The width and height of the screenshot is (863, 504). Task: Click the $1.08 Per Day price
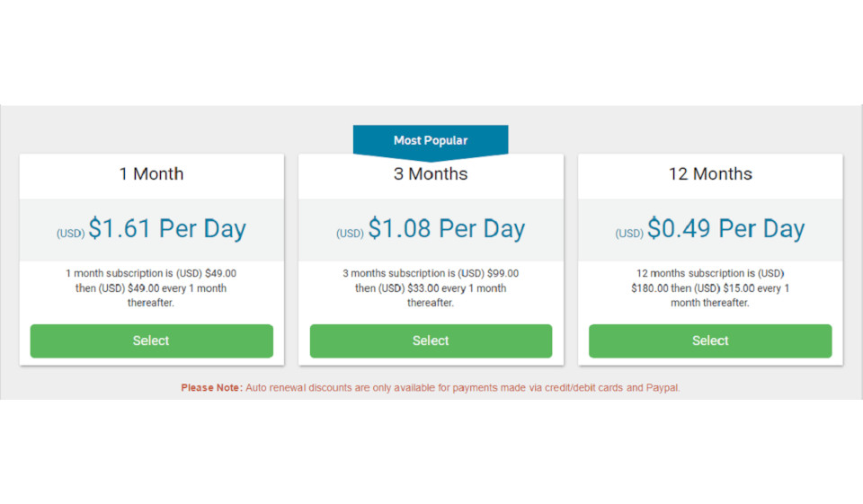coord(447,229)
